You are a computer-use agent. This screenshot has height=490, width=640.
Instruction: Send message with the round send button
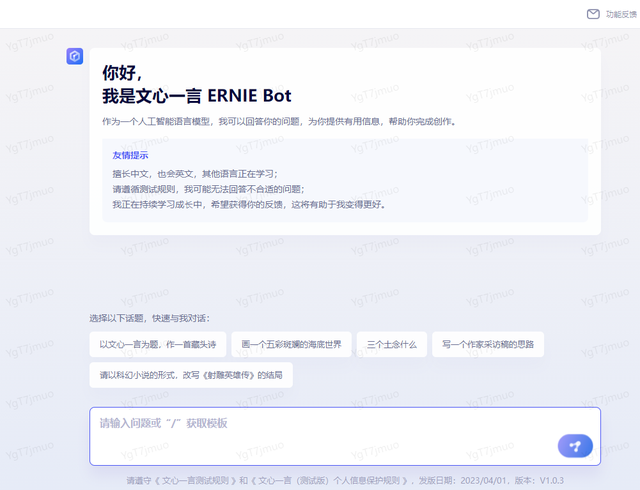pos(575,445)
